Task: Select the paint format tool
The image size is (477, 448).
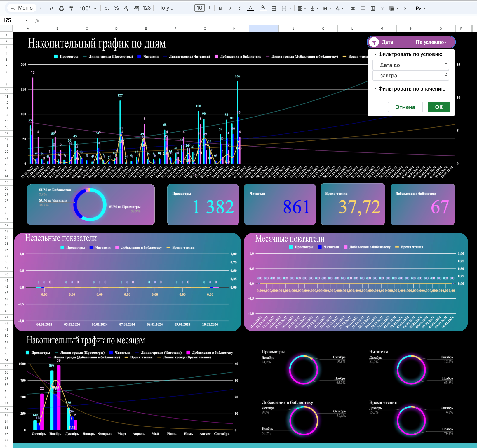Action: point(71,8)
